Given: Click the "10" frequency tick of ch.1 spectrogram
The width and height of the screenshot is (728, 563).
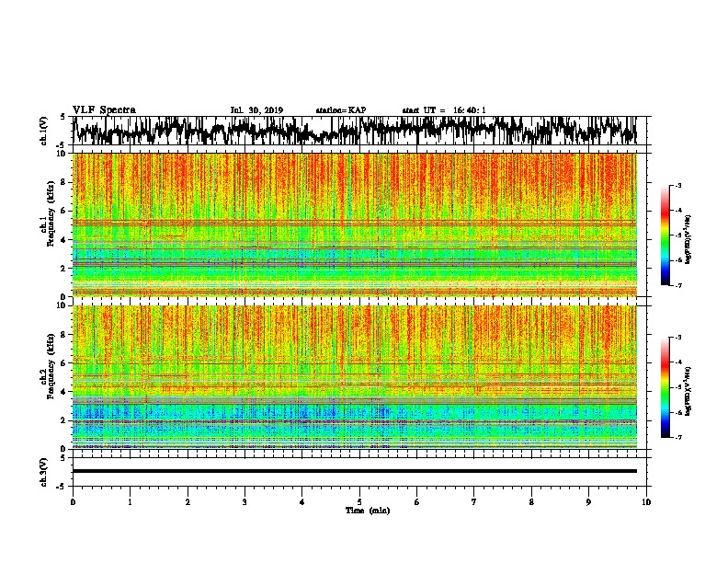Looking at the screenshot, I should (x=62, y=154).
